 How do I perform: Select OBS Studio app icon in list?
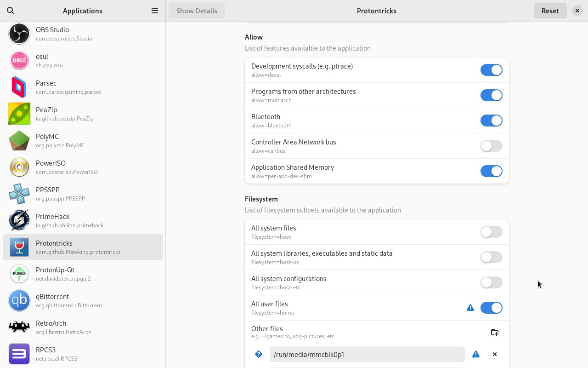[19, 34]
